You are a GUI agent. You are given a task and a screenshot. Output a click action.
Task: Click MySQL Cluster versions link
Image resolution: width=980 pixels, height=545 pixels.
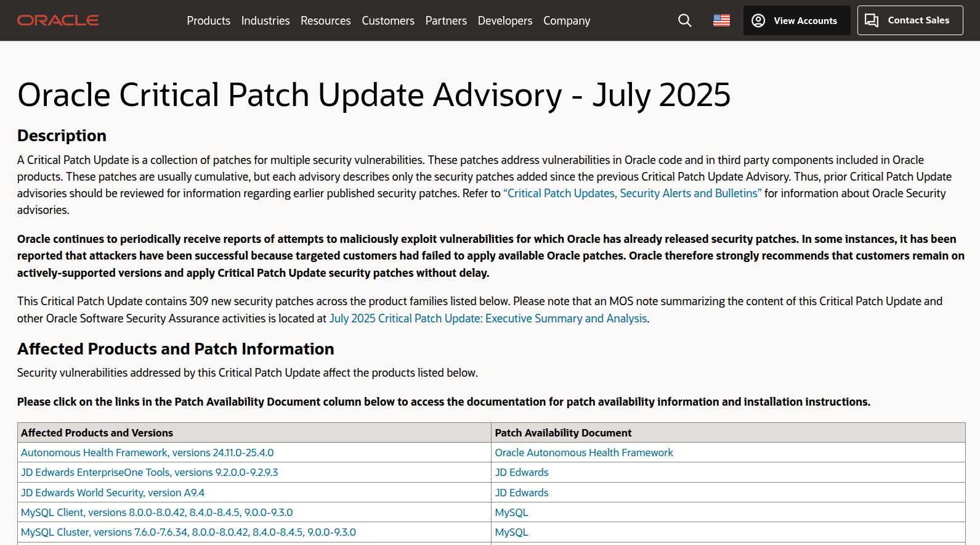click(188, 532)
